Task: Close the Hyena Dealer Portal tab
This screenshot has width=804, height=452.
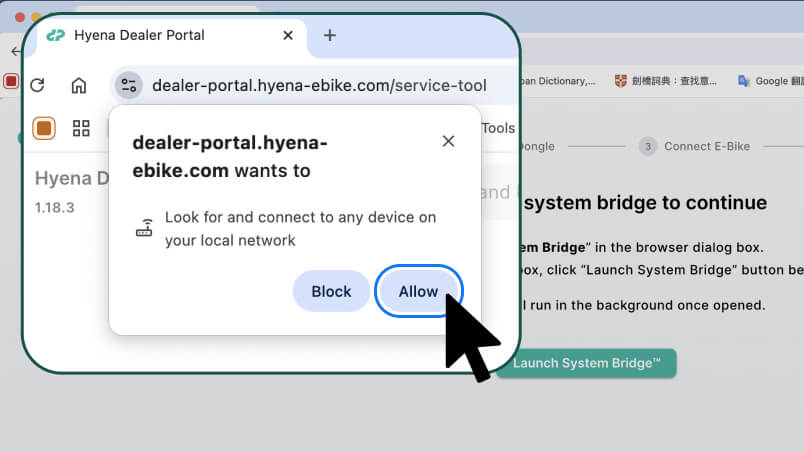Action: tap(288, 35)
